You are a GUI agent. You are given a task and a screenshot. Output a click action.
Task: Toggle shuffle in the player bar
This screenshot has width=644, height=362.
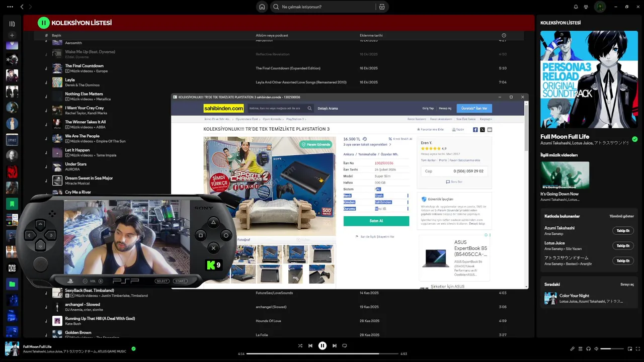(x=300, y=346)
